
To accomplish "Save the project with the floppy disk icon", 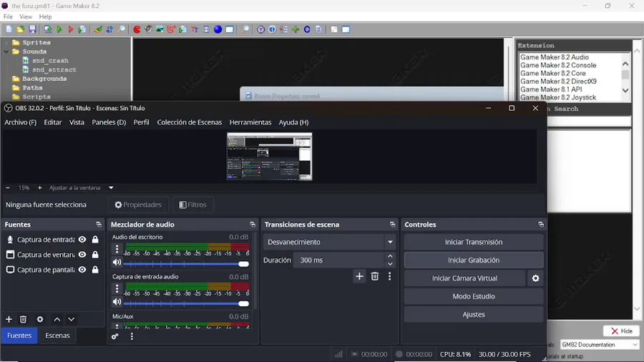I will click(32, 29).
